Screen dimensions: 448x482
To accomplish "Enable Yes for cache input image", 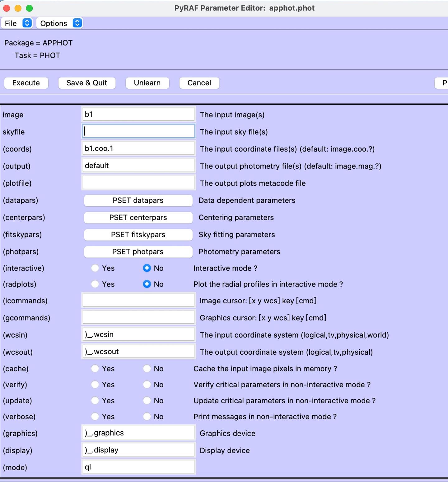I will [x=95, y=369].
